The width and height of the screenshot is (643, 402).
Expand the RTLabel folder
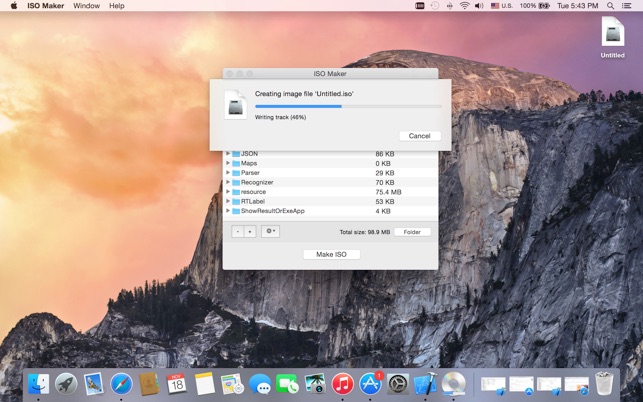228,201
